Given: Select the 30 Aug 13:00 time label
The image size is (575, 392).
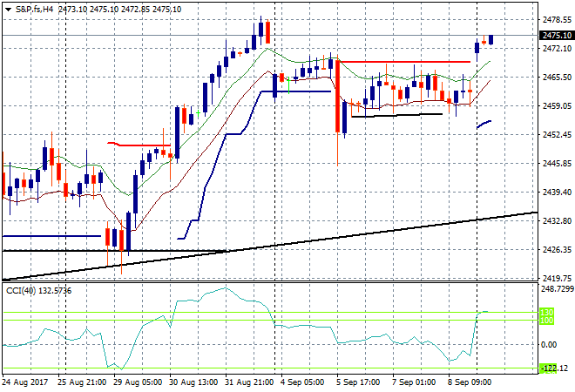Looking at the screenshot, I should (x=193, y=382).
